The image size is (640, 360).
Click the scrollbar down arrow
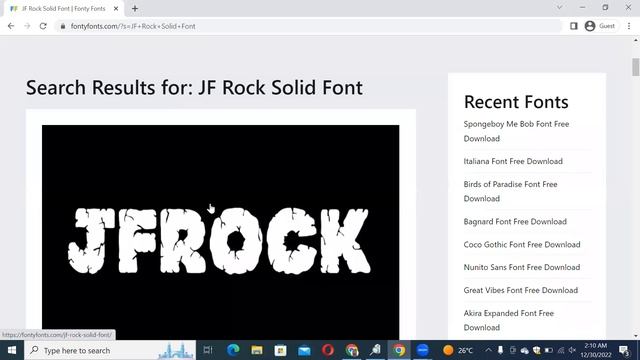(x=636, y=336)
